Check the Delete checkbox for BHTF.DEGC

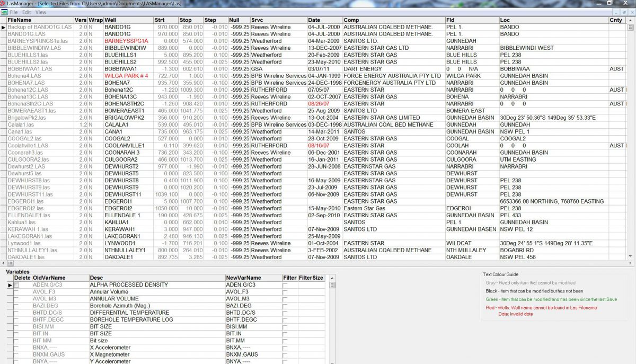16,319
